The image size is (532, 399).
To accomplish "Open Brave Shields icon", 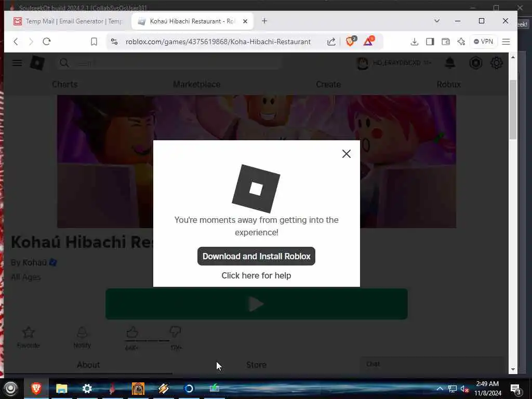I will [351, 41].
